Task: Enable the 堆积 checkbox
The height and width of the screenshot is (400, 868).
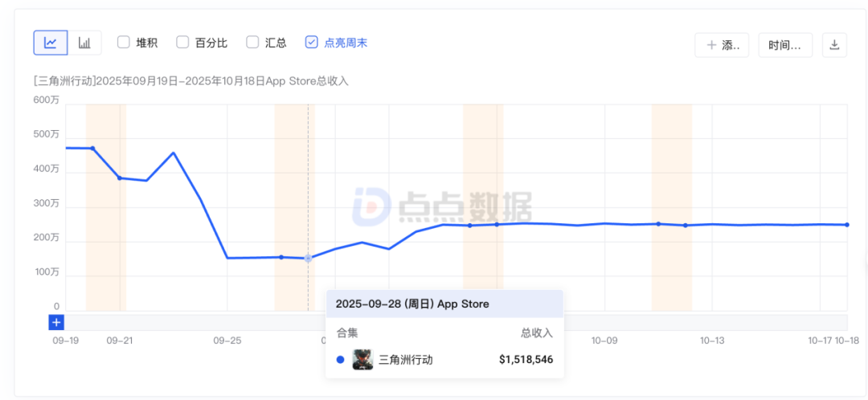Action: (x=124, y=43)
